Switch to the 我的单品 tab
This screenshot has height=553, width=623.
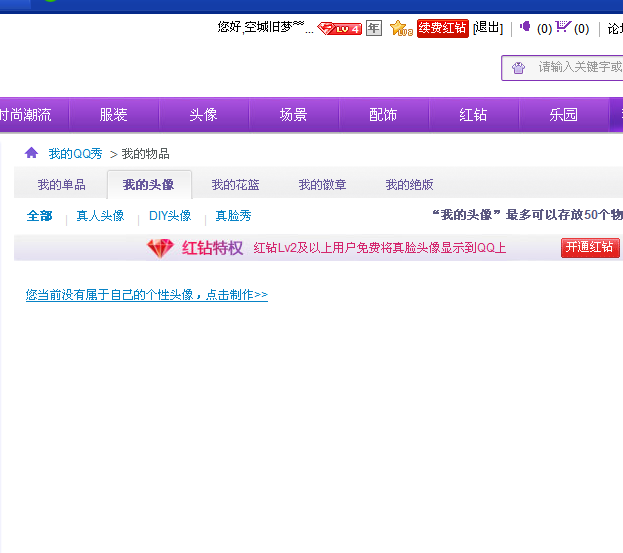pyautogui.click(x=62, y=185)
